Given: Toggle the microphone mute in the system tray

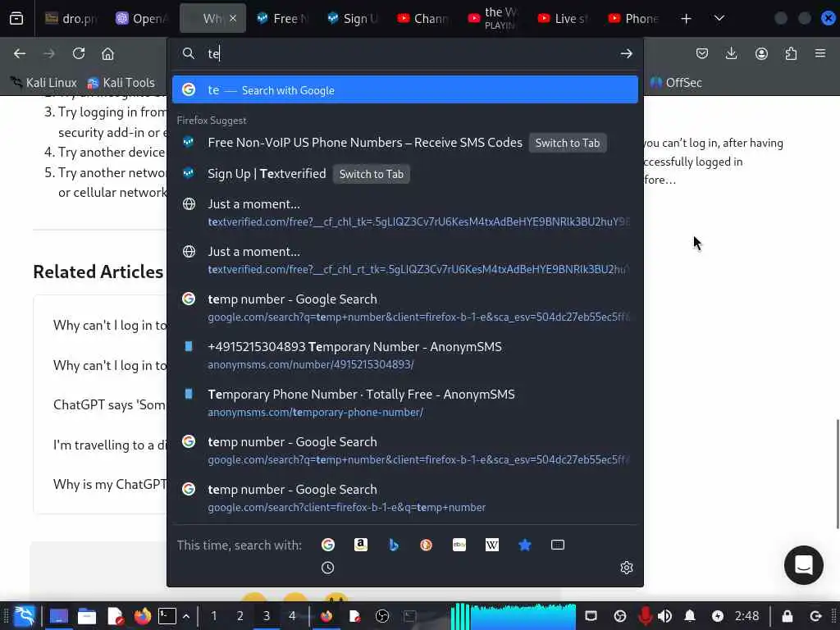Looking at the screenshot, I should tap(645, 616).
